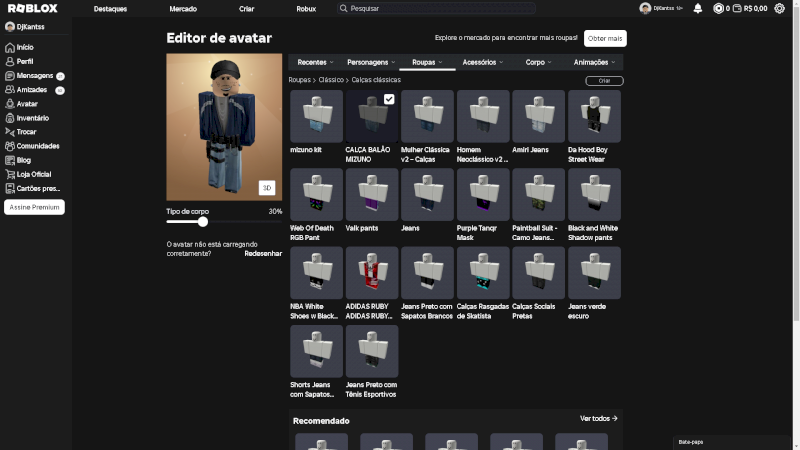Image resolution: width=800 pixels, height=450 pixels.
Task: Select the Valk pants thumbnail
Action: coord(372,194)
